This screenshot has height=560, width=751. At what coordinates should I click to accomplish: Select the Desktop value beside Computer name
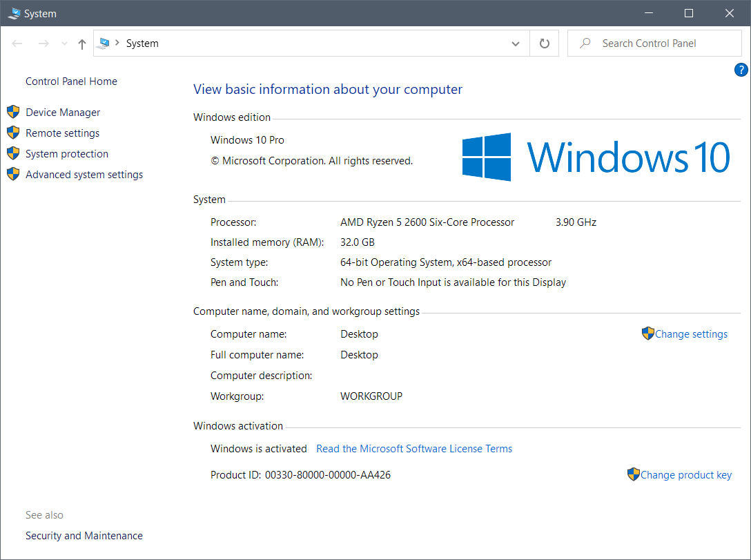click(x=359, y=334)
